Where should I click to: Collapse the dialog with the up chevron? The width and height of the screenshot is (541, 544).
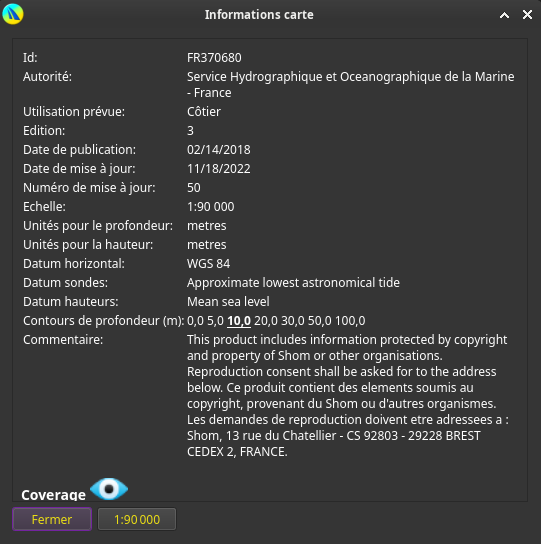point(504,15)
